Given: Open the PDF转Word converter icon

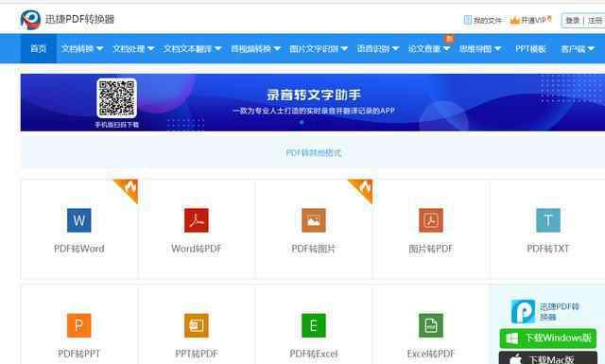Looking at the screenshot, I should pos(79,220).
